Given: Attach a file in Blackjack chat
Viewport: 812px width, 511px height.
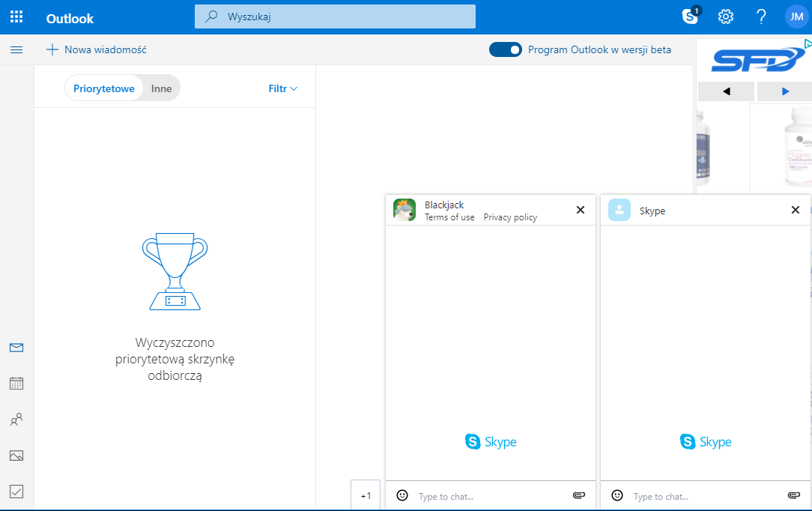Looking at the screenshot, I should pos(579,495).
